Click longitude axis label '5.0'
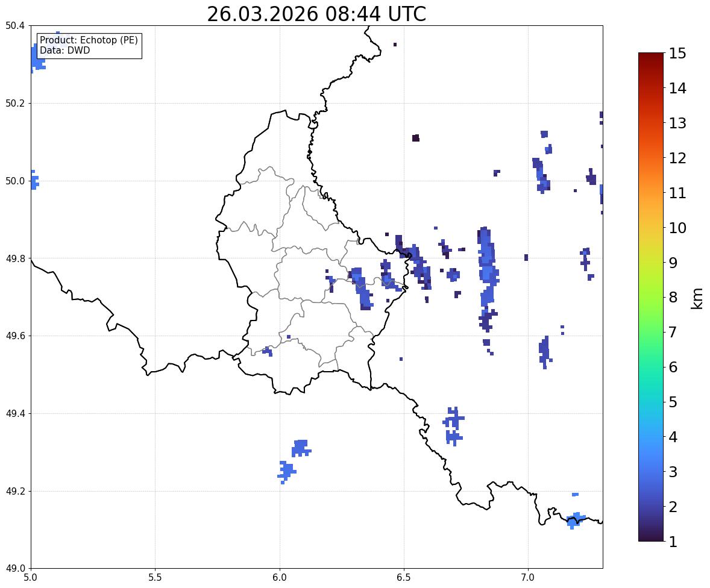Screen dimensions: 710x588 coord(31,578)
